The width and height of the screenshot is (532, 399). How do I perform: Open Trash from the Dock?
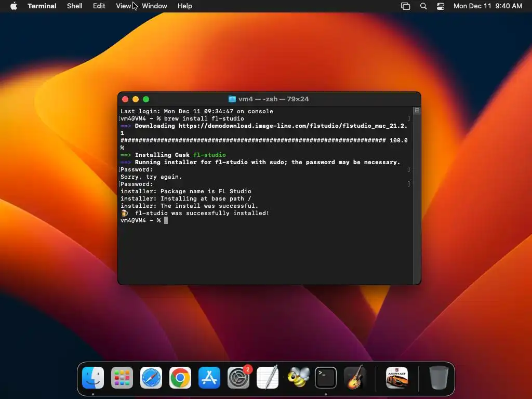tap(438, 378)
